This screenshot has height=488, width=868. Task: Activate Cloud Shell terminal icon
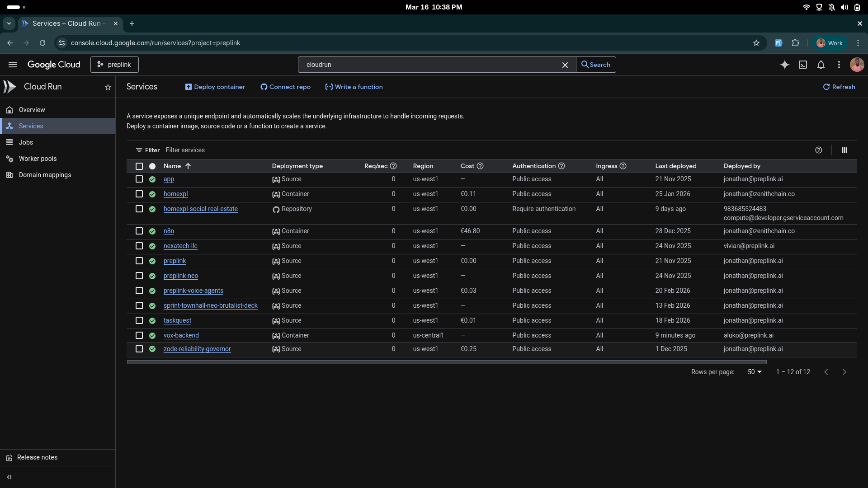tap(803, 65)
